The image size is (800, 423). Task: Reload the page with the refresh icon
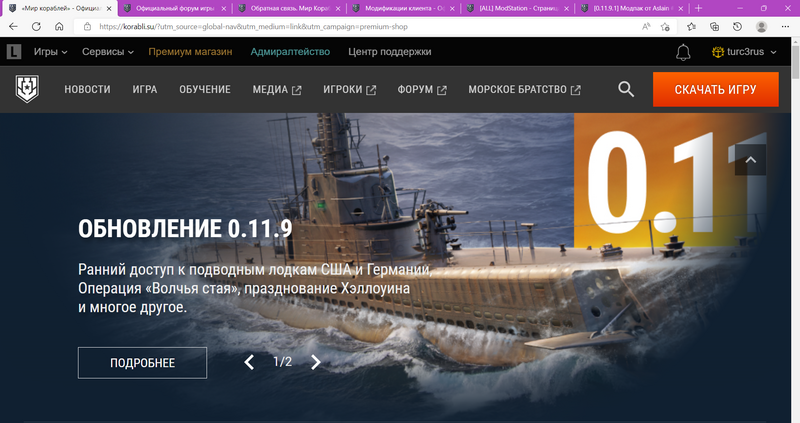click(x=36, y=27)
